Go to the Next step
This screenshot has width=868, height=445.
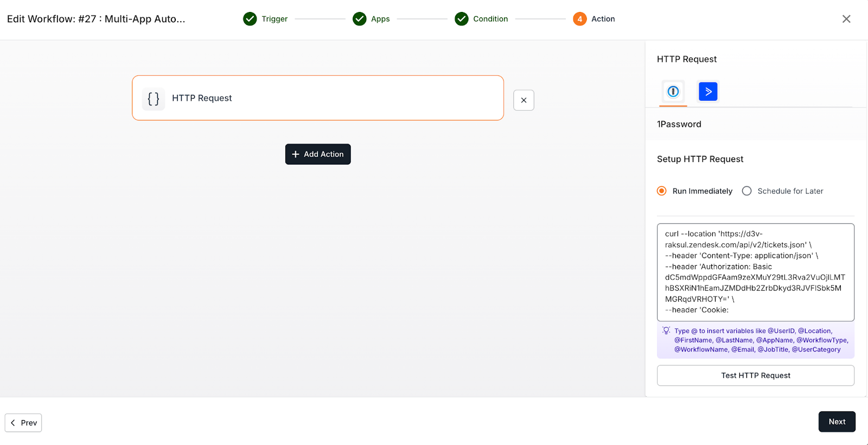(x=837, y=422)
